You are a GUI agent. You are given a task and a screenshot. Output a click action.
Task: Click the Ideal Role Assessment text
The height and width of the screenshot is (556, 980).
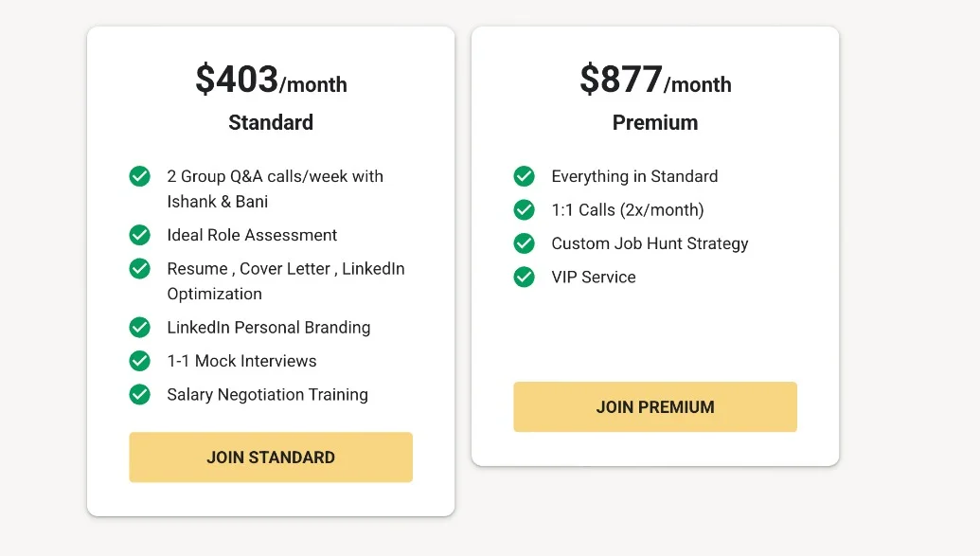[x=252, y=235]
